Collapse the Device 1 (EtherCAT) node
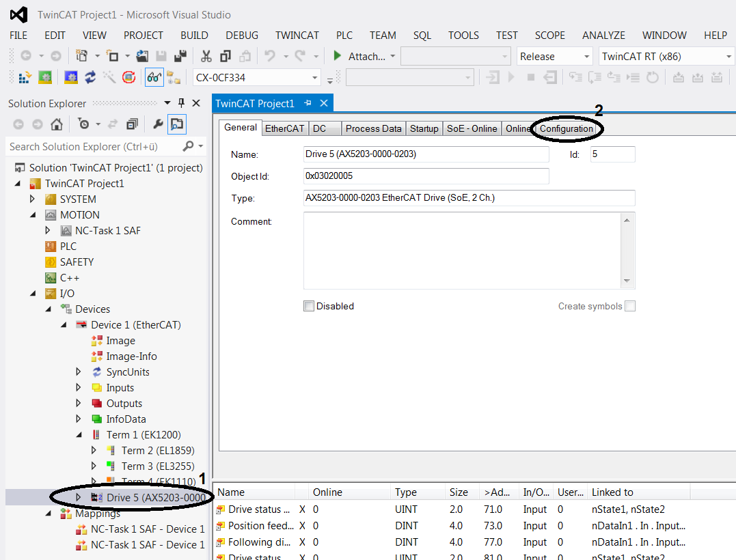Screen dimensions: 736x560 [x=64, y=324]
